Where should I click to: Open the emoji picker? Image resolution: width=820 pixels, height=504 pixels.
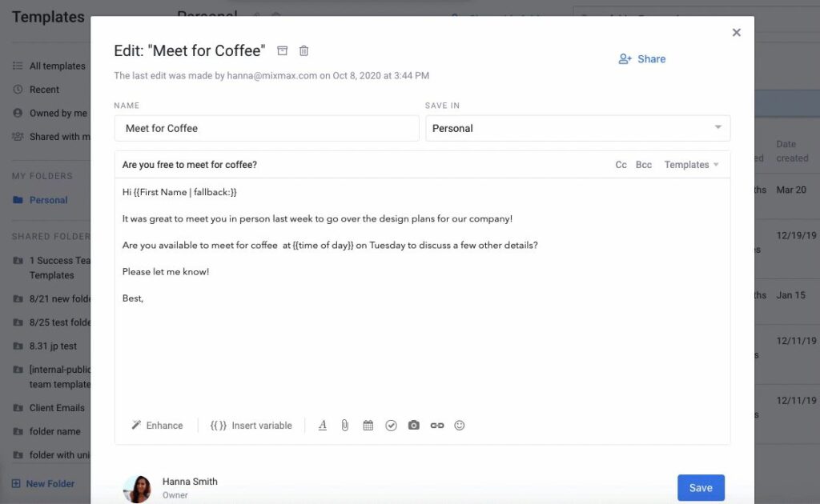click(x=460, y=426)
